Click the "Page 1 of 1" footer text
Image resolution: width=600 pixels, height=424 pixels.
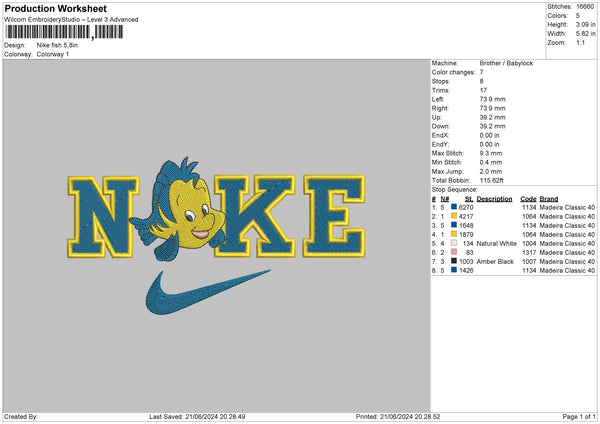pos(579,417)
